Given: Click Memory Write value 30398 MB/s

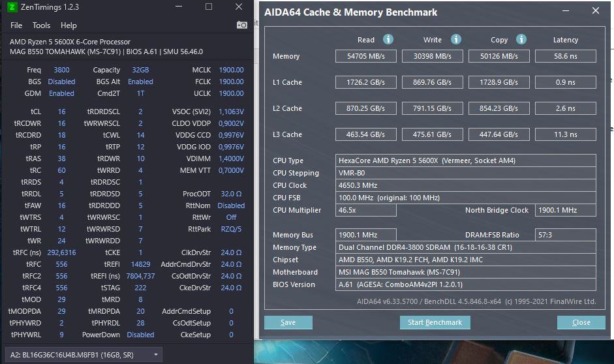Looking at the screenshot, I should click(433, 56).
